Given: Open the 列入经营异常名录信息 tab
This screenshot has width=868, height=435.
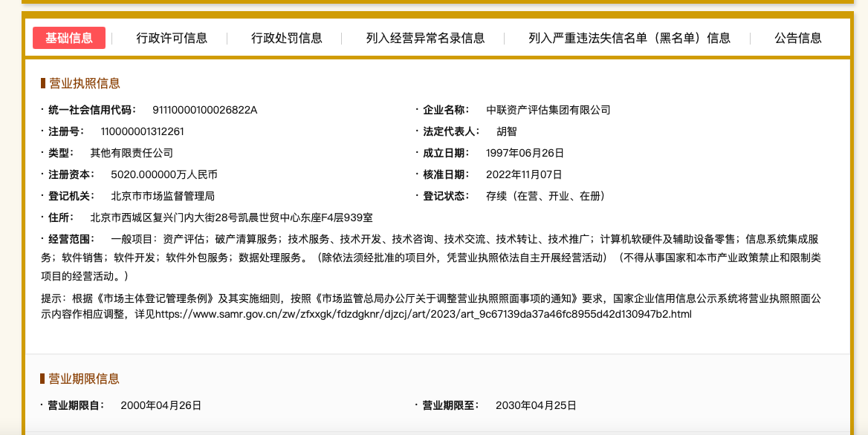Looking at the screenshot, I should pos(425,38).
